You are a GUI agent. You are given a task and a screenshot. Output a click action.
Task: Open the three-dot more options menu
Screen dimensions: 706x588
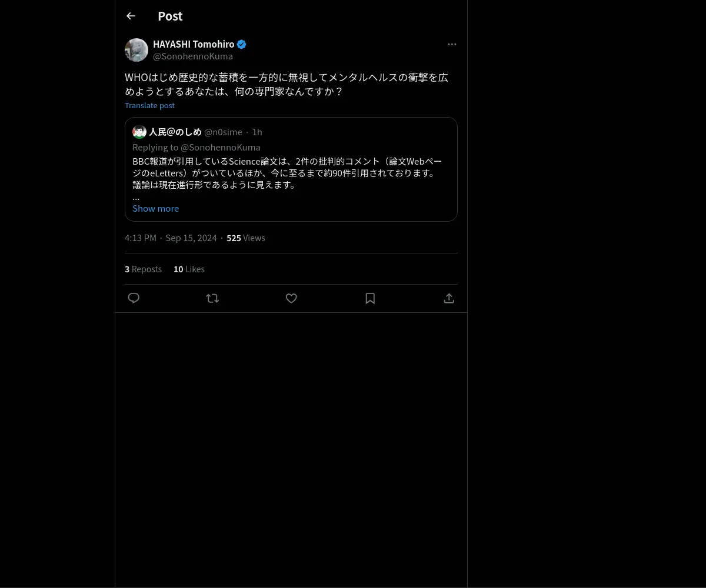click(452, 44)
